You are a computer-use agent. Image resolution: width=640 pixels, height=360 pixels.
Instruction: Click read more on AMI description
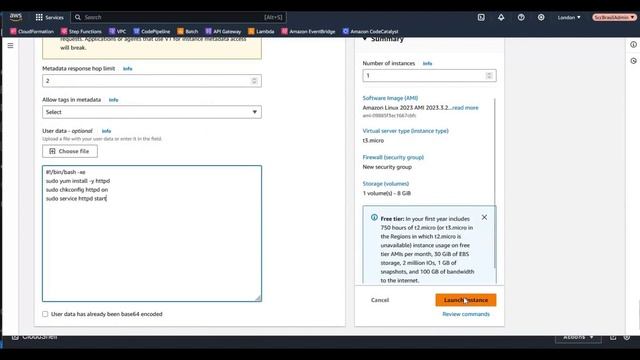point(465,108)
